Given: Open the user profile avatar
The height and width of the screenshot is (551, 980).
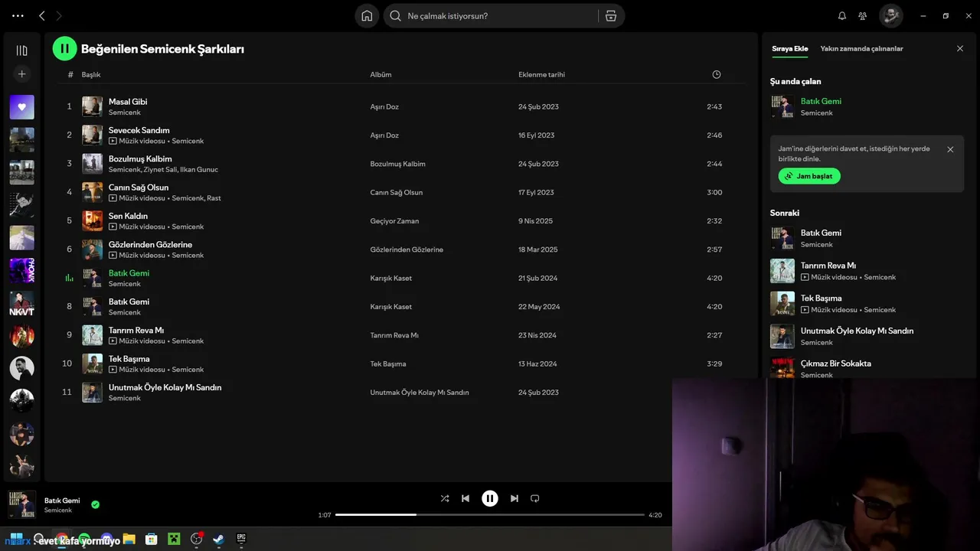Looking at the screenshot, I should (x=891, y=15).
